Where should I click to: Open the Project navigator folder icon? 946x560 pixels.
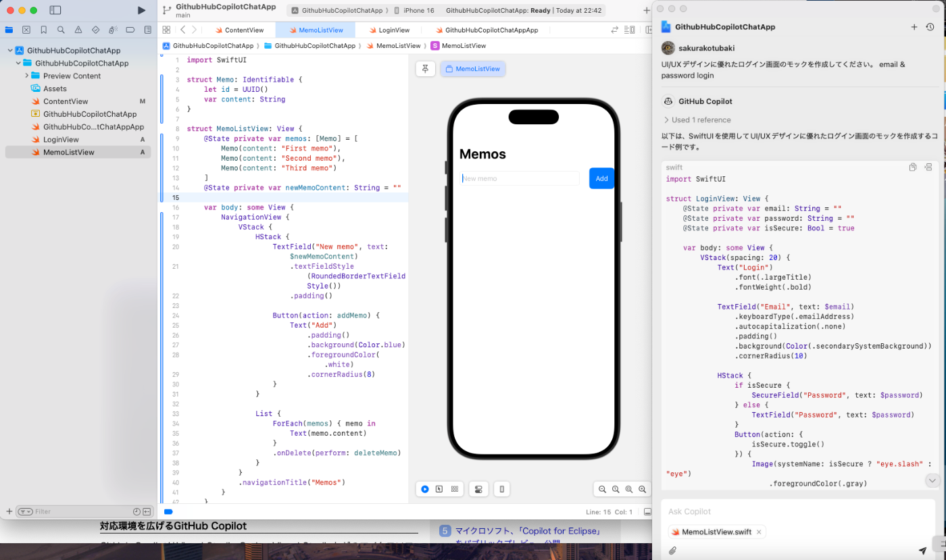click(x=9, y=30)
